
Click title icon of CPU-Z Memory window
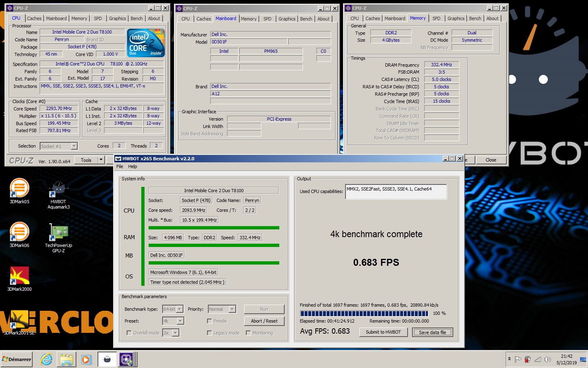(348, 8)
